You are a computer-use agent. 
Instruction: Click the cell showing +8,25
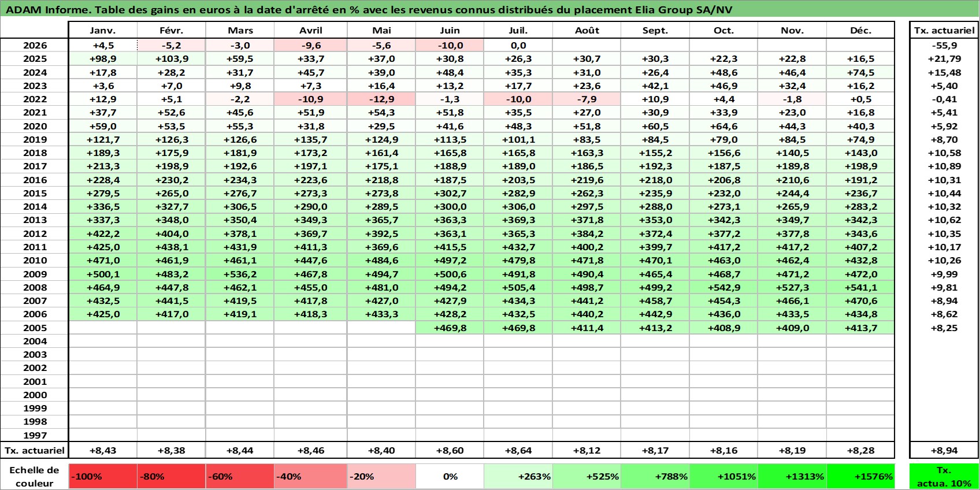coord(944,328)
